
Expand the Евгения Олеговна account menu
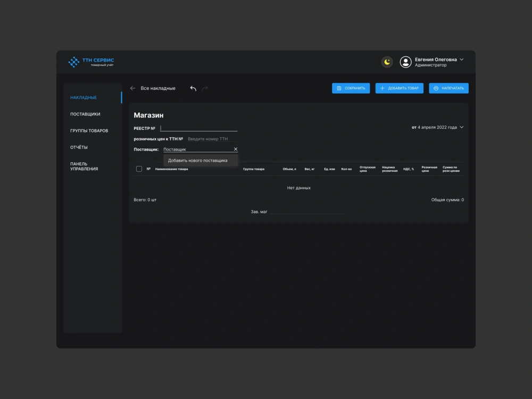tap(461, 60)
